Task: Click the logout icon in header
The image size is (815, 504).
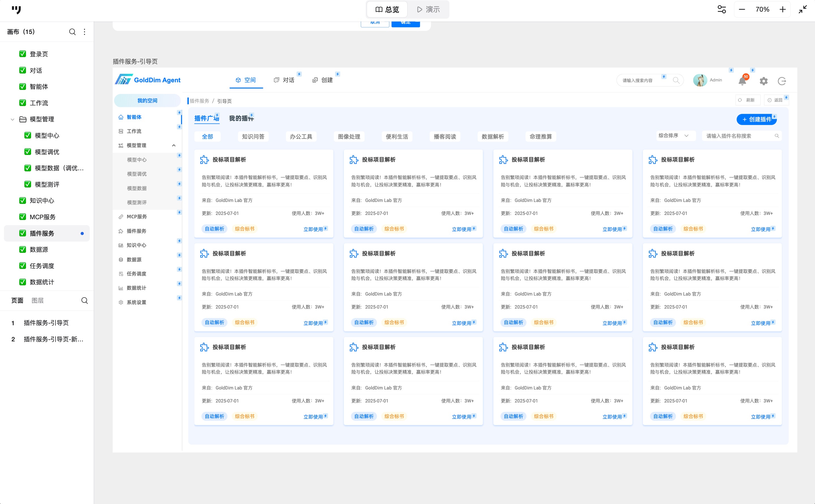Action: (782, 81)
